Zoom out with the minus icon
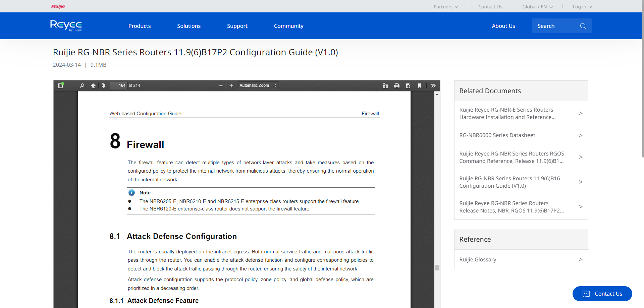Viewport: 644px width, 308px height. 221,86
